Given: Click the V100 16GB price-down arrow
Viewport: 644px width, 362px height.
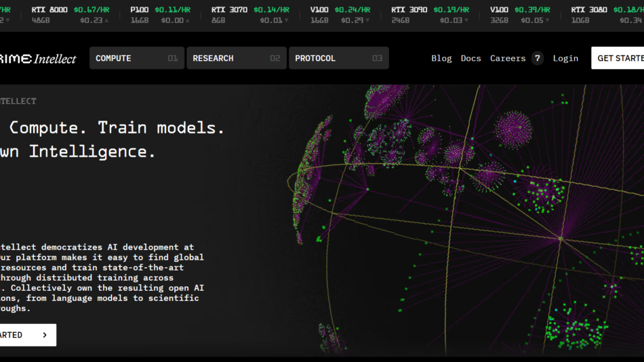Looking at the screenshot, I should pyautogui.click(x=367, y=20).
